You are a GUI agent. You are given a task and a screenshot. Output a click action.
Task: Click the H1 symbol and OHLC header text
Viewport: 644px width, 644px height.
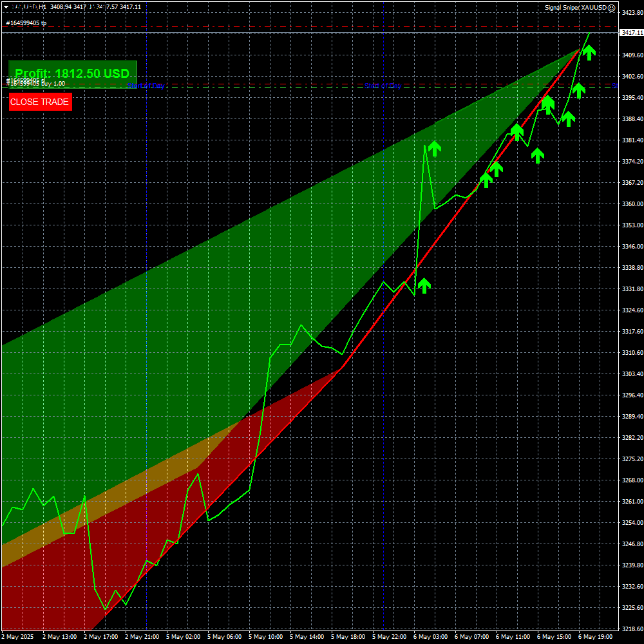(x=77, y=7)
